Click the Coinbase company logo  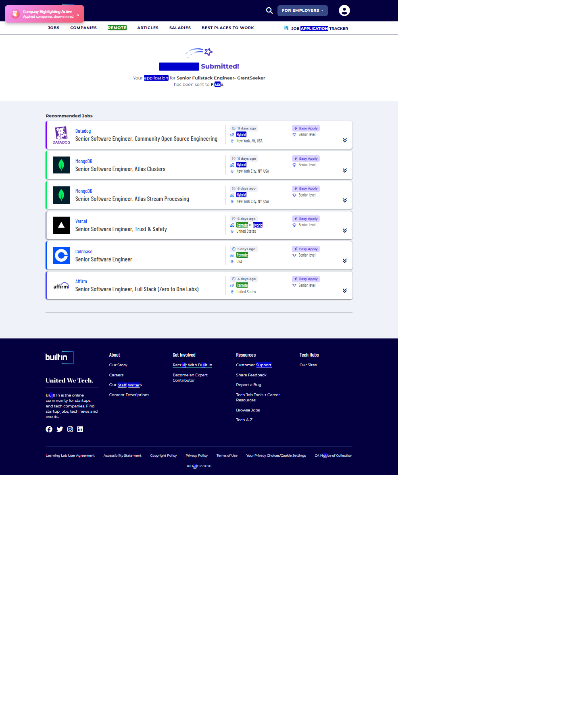pos(61,255)
